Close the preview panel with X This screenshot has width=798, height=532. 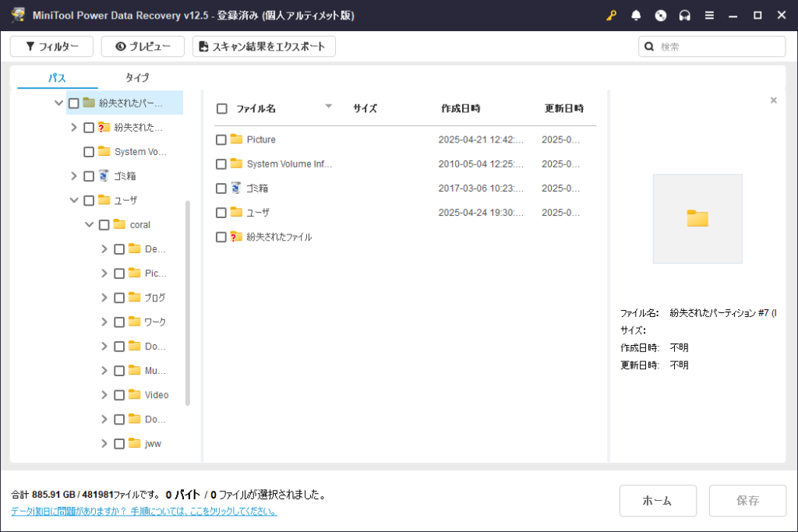coord(773,100)
